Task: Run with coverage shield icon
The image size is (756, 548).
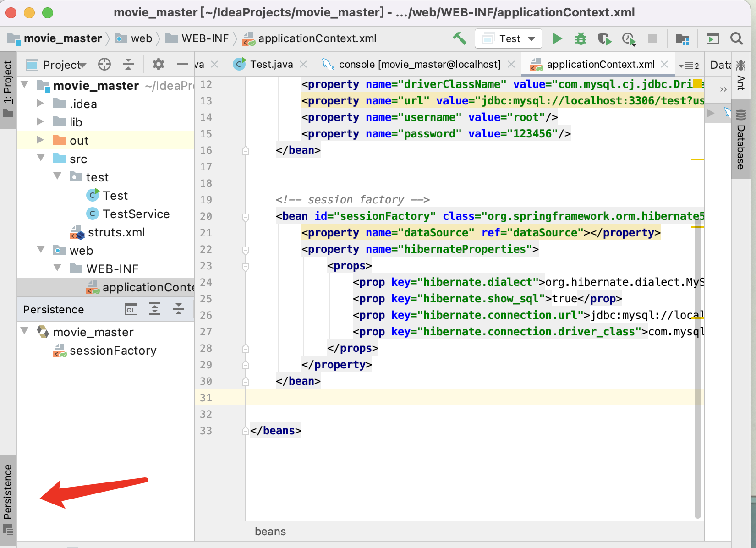Action: point(604,39)
